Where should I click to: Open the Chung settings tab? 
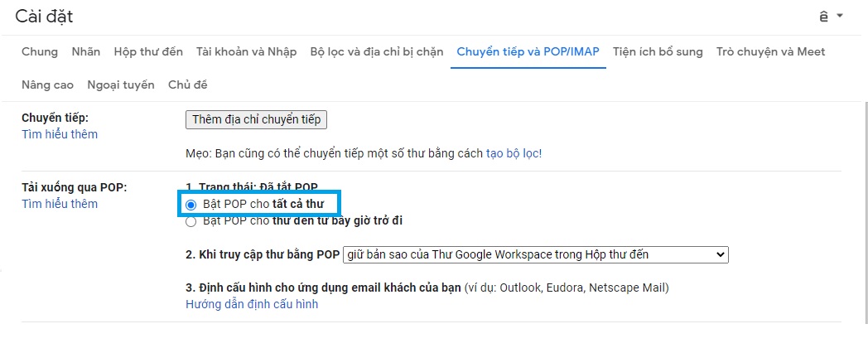(39, 52)
